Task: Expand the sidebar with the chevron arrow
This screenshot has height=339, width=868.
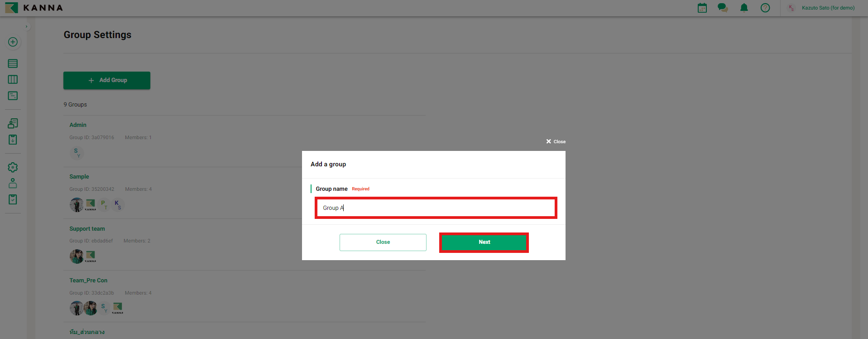Action: tap(27, 27)
